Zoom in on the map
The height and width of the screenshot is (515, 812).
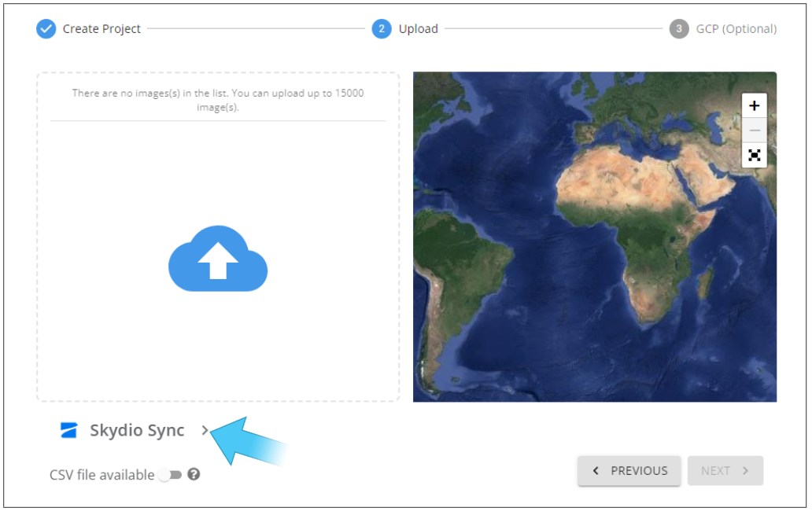point(755,106)
